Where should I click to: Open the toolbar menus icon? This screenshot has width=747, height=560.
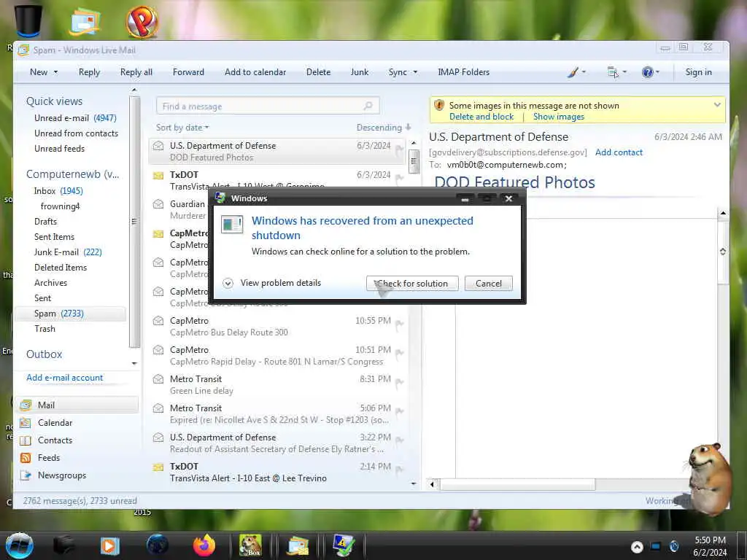pyautogui.click(x=613, y=72)
